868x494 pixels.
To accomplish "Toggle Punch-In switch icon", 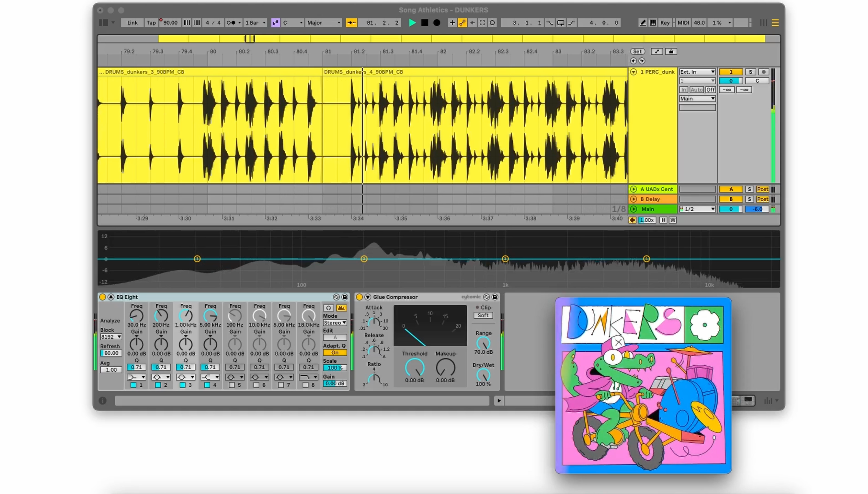I will click(550, 23).
